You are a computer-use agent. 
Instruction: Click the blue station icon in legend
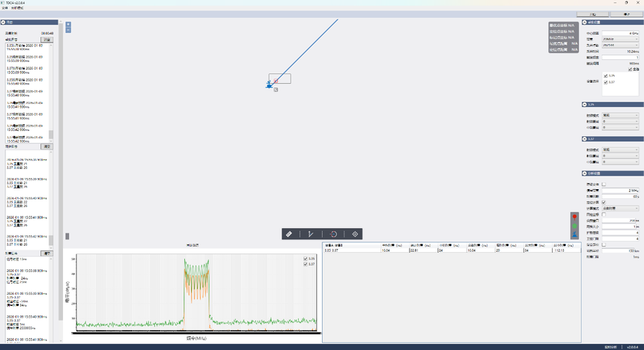[x=574, y=235]
